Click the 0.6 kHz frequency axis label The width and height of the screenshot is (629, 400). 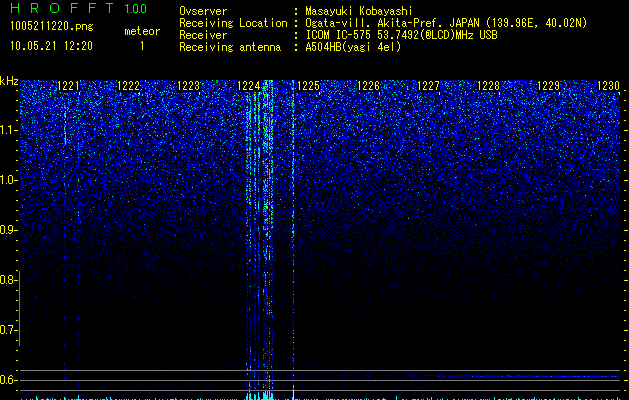pyautogui.click(x=8, y=380)
